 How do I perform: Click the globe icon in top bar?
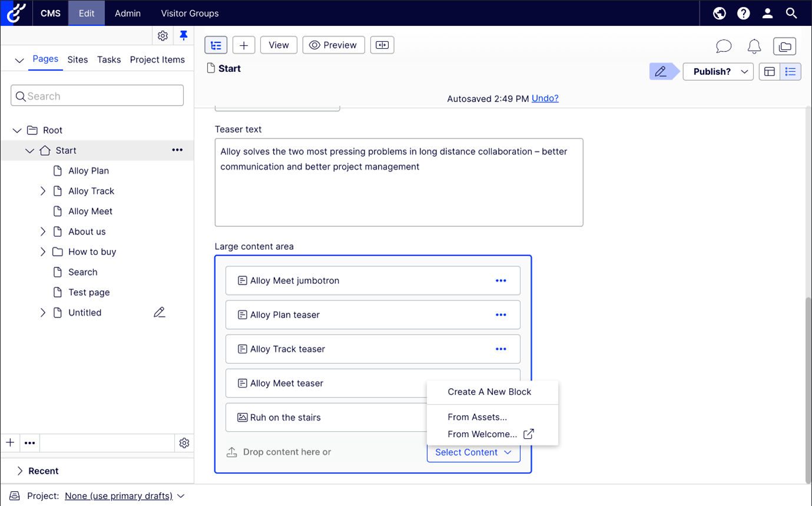[720, 13]
